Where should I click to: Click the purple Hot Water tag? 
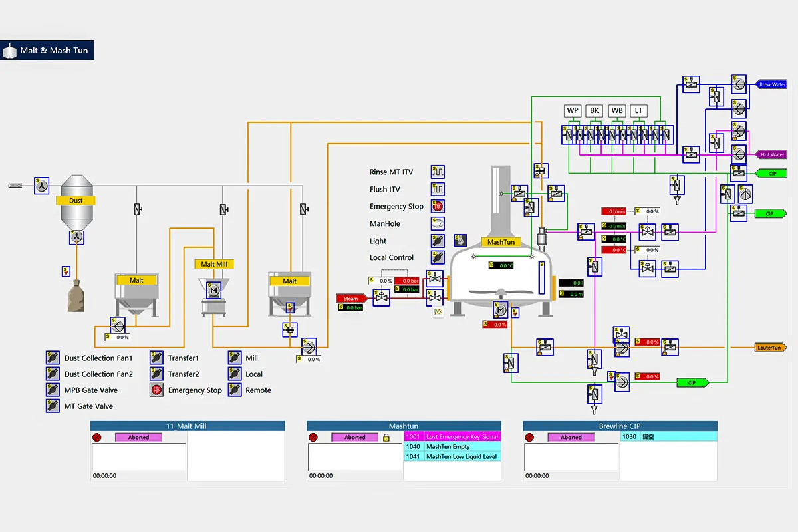[772, 154]
